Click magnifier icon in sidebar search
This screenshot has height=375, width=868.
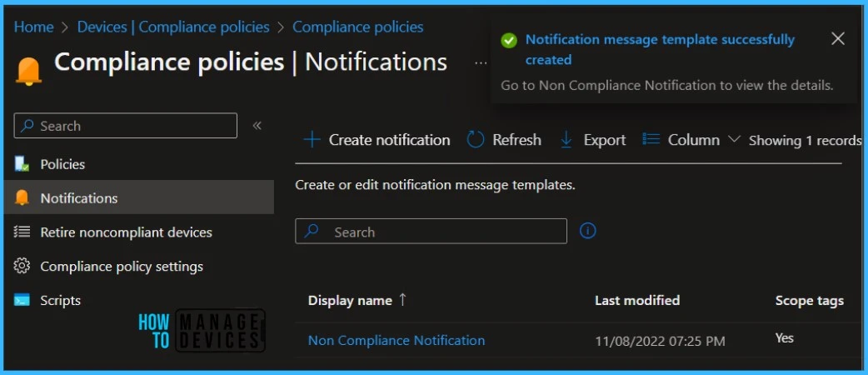[x=27, y=126]
